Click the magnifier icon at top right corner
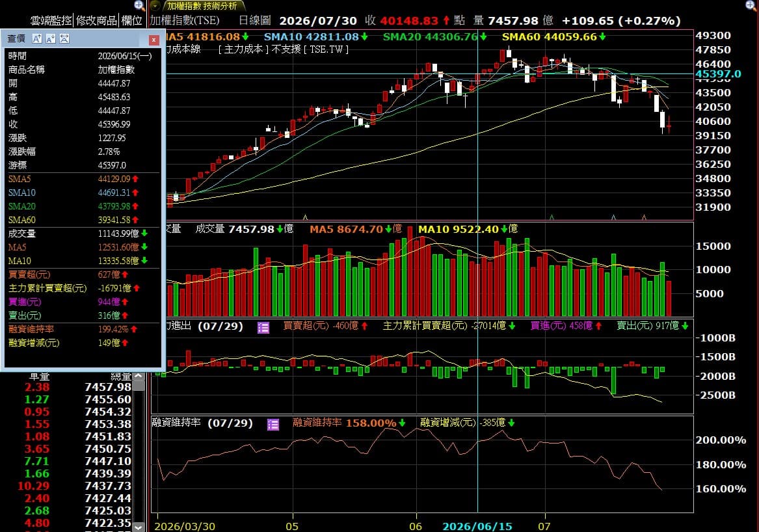Viewport: 759px width, 532px height. coord(751,5)
